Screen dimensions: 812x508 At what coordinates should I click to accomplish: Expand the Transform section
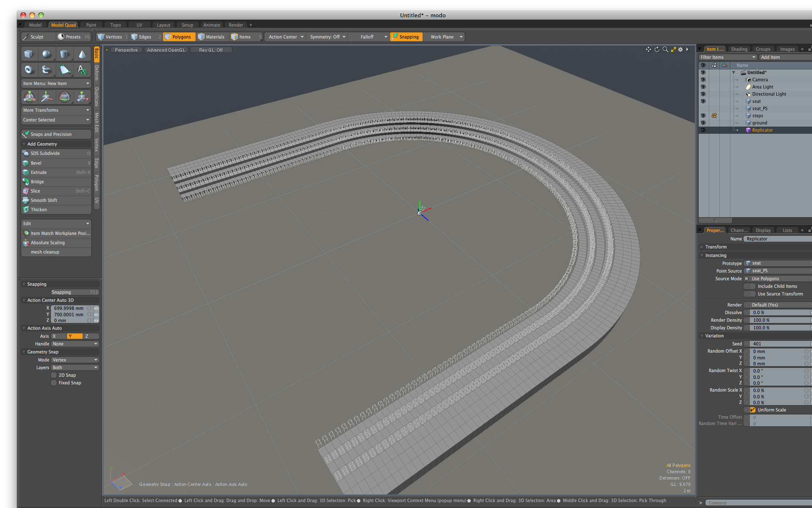click(716, 247)
